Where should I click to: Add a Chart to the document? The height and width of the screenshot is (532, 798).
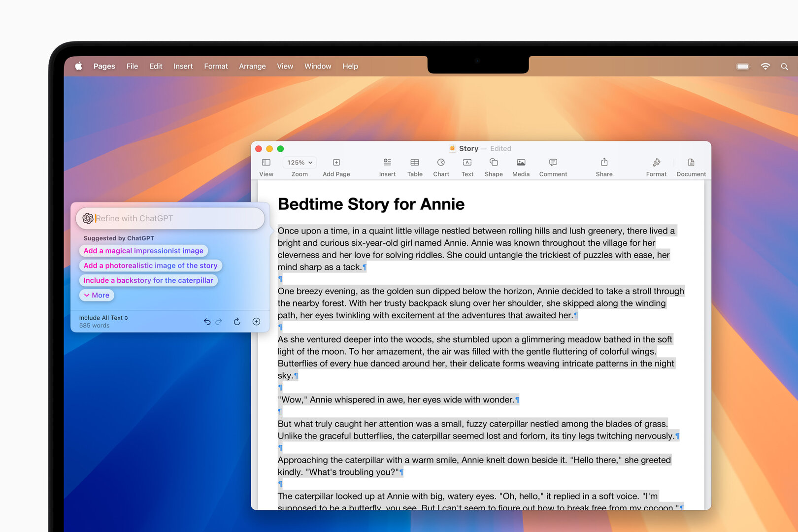point(440,166)
